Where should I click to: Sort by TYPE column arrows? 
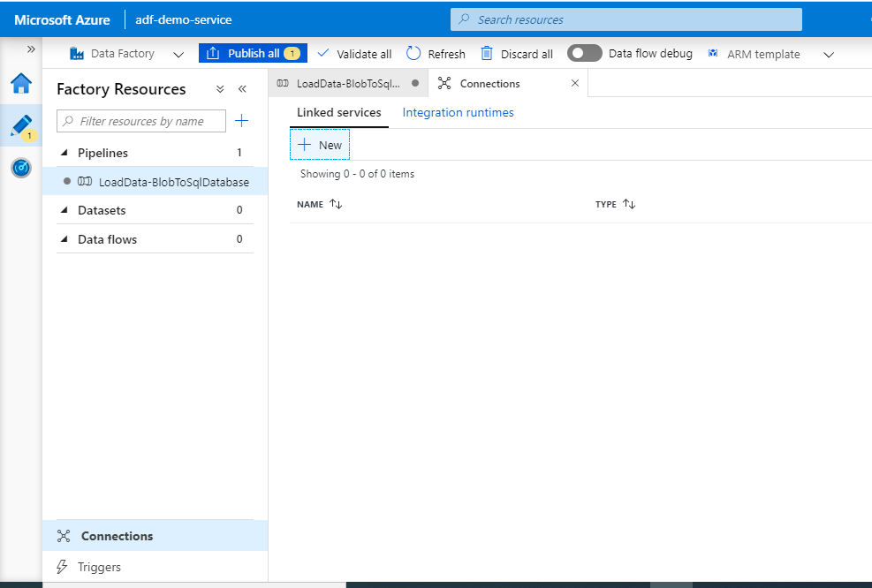(629, 204)
